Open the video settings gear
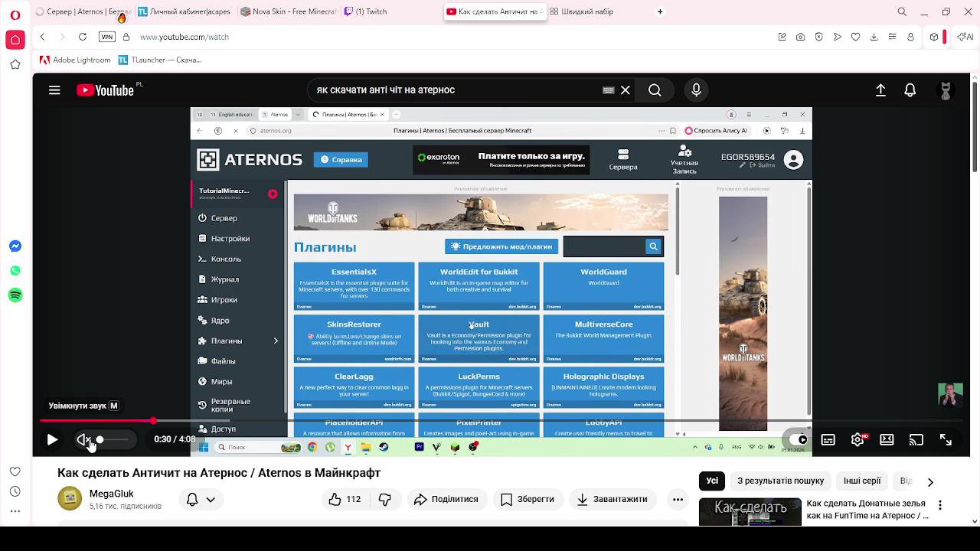This screenshot has width=980, height=551. [857, 439]
